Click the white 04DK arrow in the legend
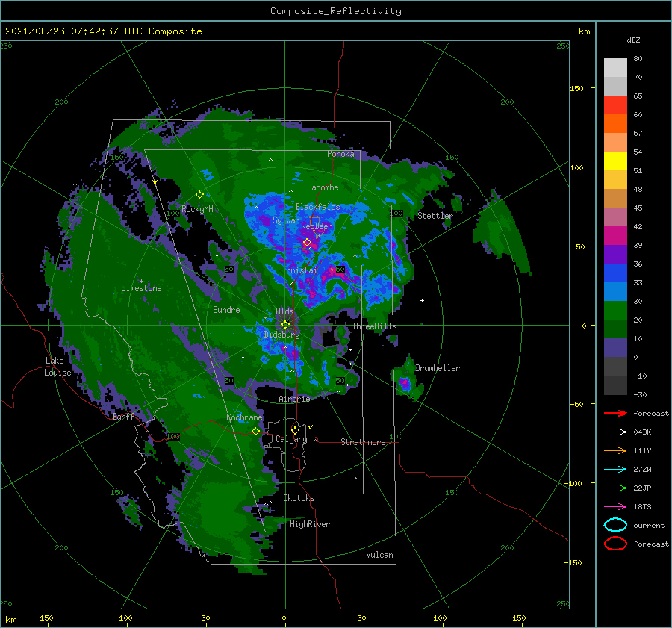This screenshot has height=628, width=672. [x=615, y=432]
